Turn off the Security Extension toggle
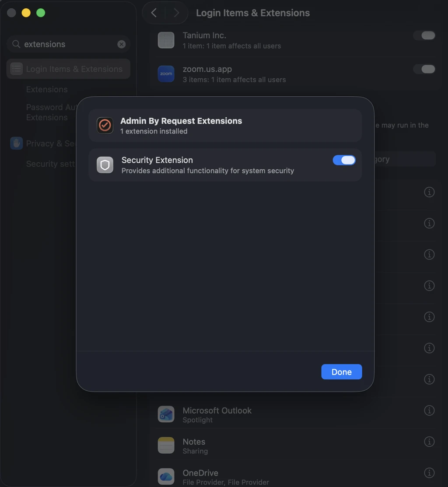This screenshot has height=487, width=448. coord(344,160)
